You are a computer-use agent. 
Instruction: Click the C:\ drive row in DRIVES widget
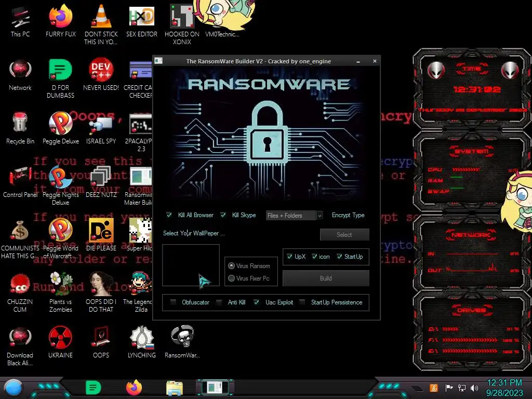(x=474, y=329)
